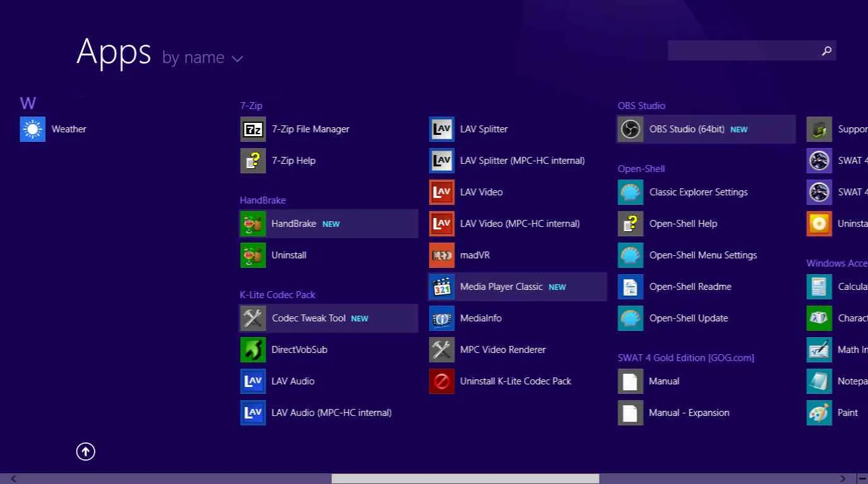
Task: Launch OBS Studio (64bit)
Action: 706,129
